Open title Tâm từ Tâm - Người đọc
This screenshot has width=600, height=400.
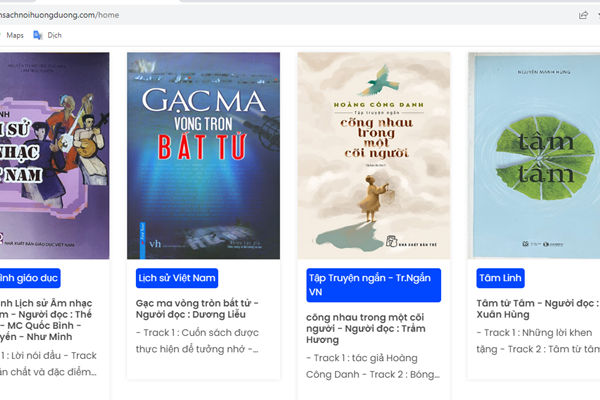538,309
